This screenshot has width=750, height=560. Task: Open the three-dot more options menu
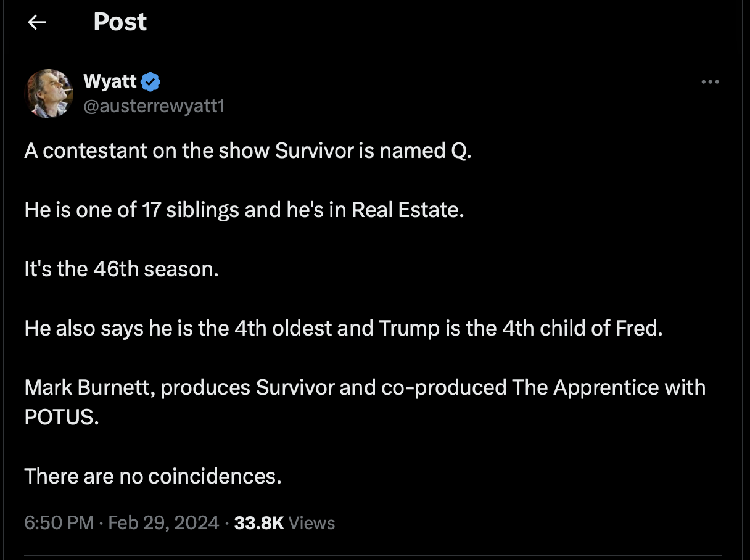pos(711,82)
